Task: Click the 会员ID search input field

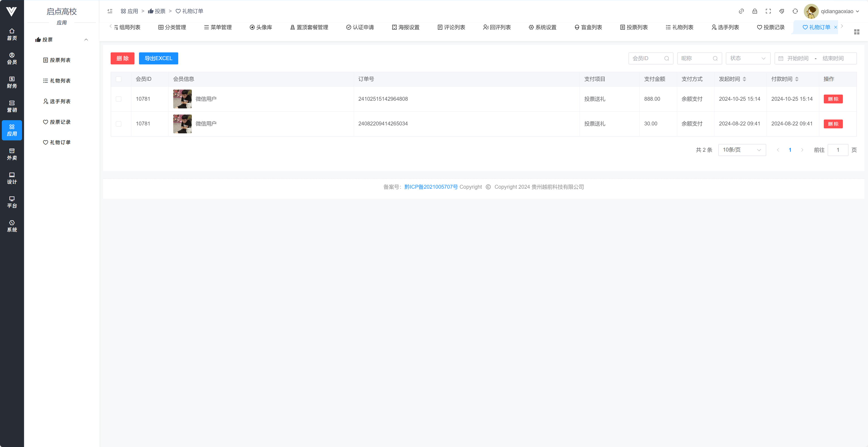Action: tap(647, 58)
